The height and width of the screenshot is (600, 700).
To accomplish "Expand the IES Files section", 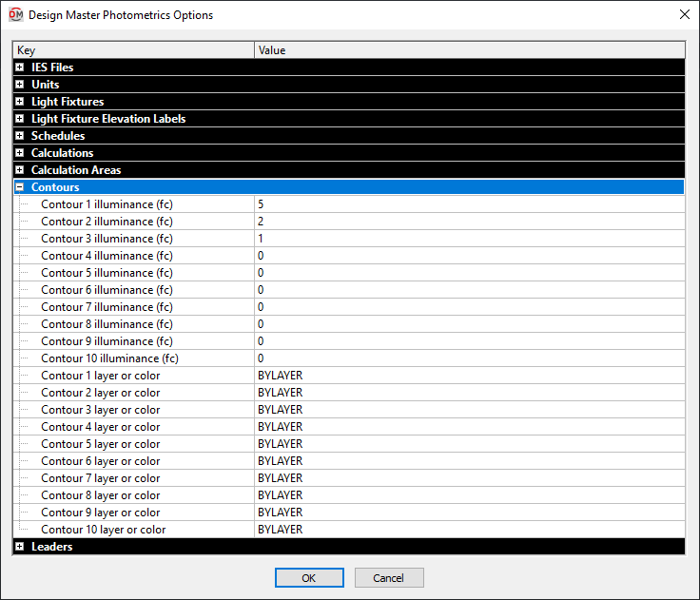I will point(20,68).
